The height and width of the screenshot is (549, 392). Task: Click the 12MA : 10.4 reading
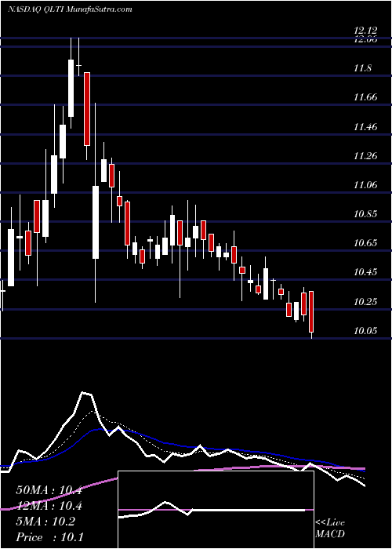49,506
